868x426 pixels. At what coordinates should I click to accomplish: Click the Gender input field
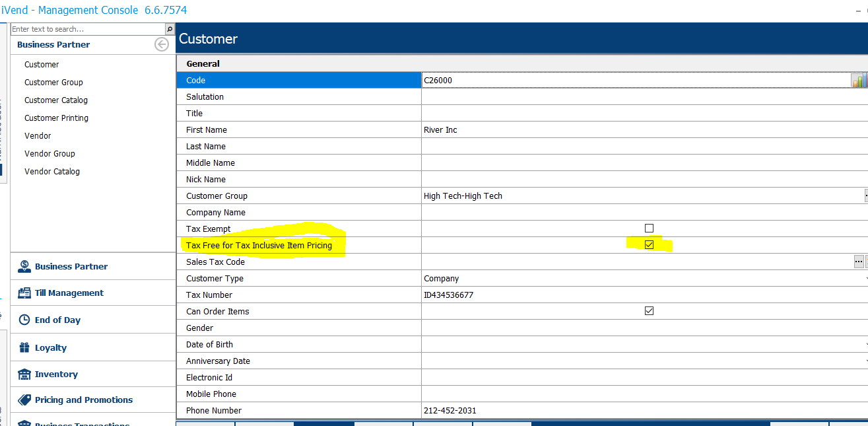point(644,328)
